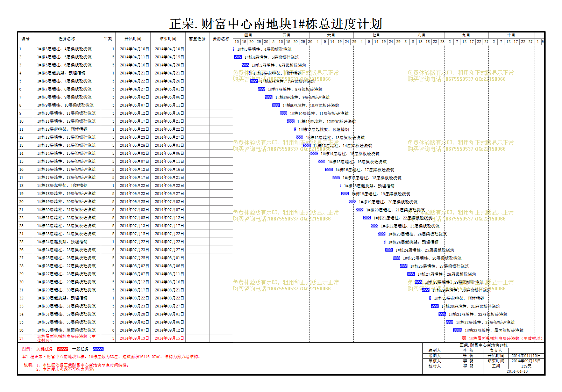This screenshot has width=562, height=392.
Task: Select the Gantt bar for 1#栋4层墙柱、5层梁板砼浇筑
Action: (238, 57)
